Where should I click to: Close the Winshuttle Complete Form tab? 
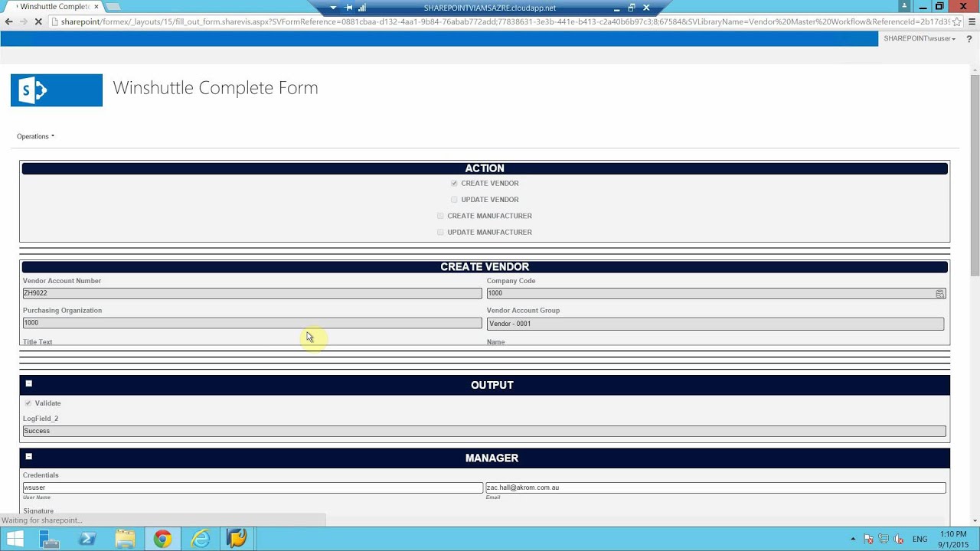96,7
